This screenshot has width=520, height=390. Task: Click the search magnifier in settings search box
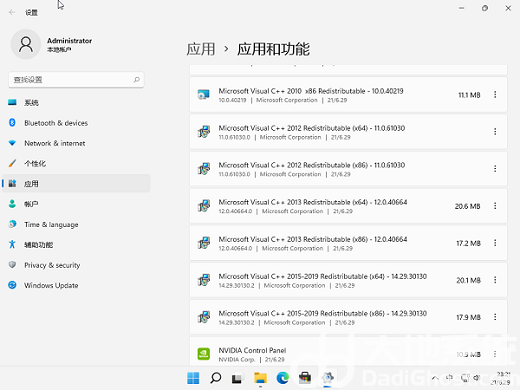tap(137, 80)
